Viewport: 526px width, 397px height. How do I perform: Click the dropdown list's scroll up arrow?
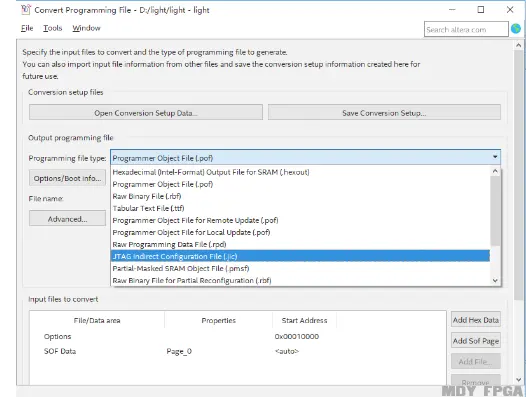(495, 171)
